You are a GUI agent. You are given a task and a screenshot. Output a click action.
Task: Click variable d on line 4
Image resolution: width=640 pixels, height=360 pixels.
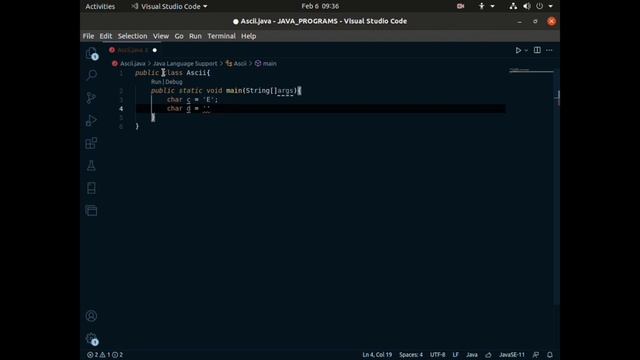point(189,109)
